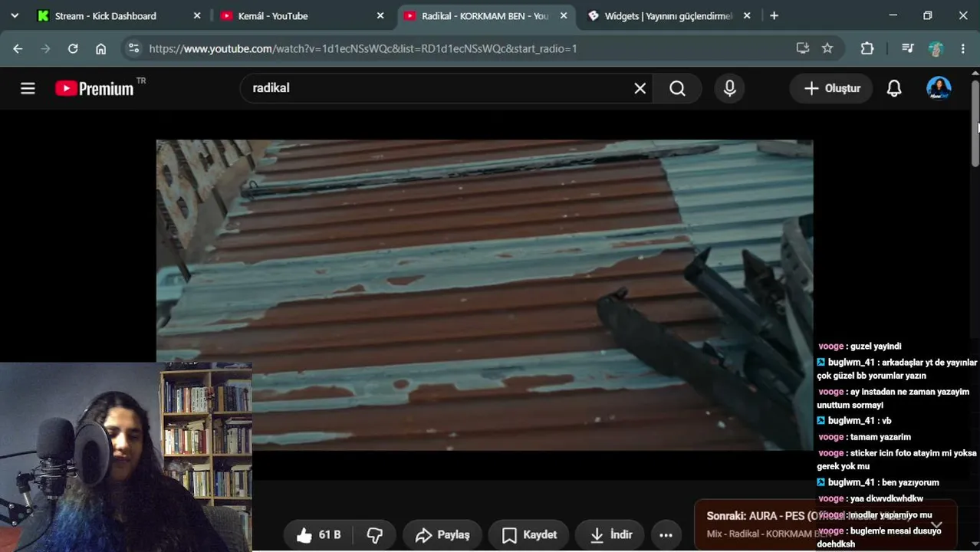Open more actions three-dot menu
This screenshot has width=980, height=552.
tap(666, 535)
